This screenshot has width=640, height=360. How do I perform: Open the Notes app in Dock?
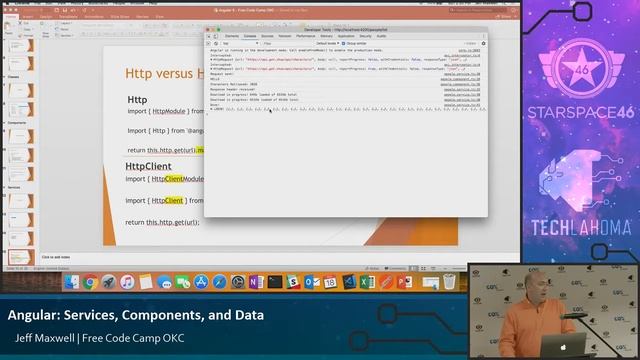pyautogui.click(x=145, y=282)
